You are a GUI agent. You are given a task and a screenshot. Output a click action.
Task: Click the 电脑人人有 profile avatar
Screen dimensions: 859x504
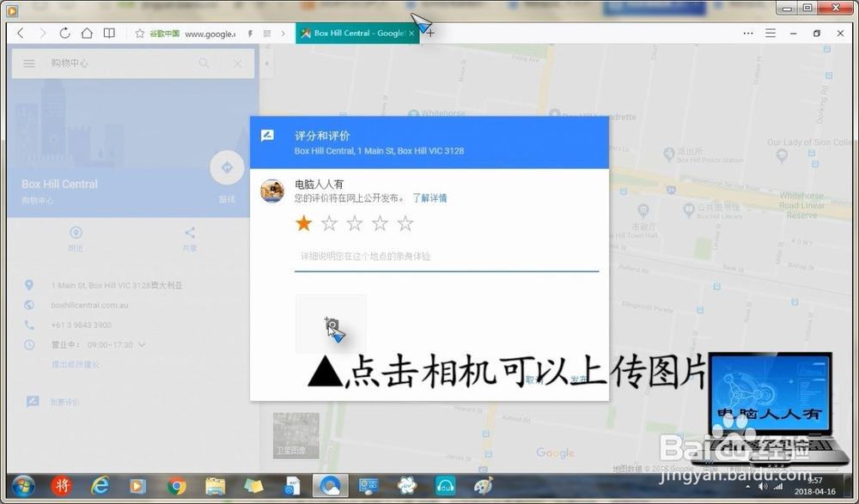pos(271,191)
